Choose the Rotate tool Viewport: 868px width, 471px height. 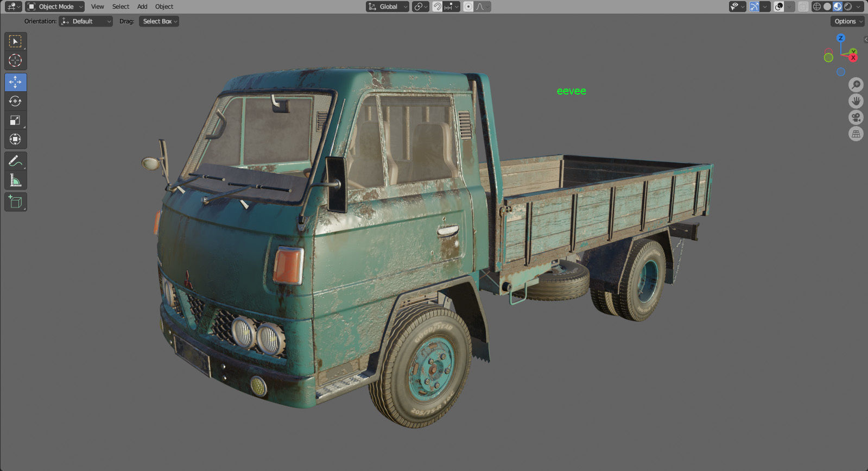15,101
